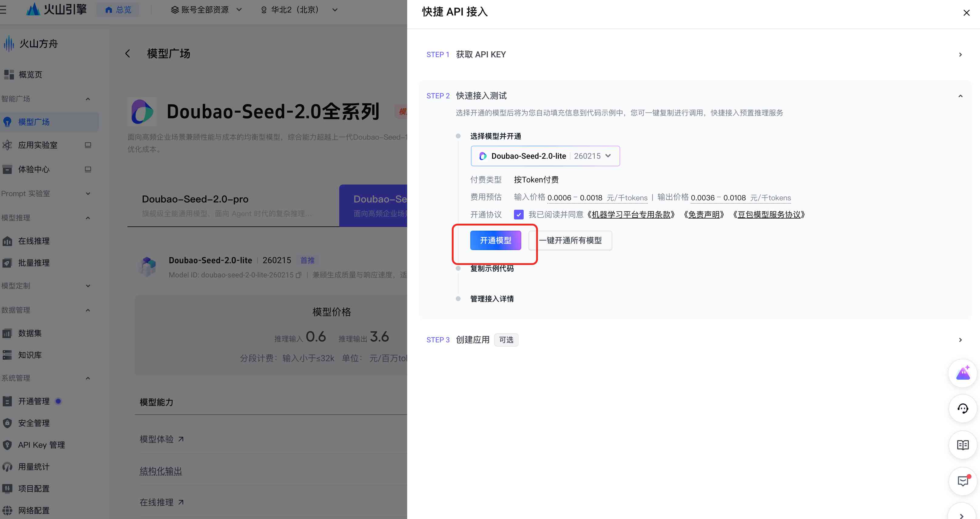Image resolution: width=980 pixels, height=519 pixels.
Task: Expand STEP 1 获取 API KEY section
Action: [x=960, y=54]
